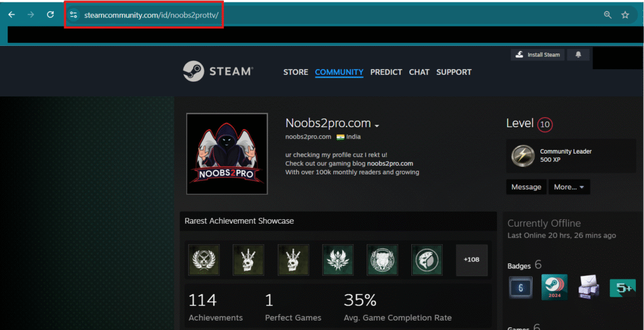Image resolution: width=644 pixels, height=330 pixels.
Task: Click the noobs2pro.com blog link in bio
Action: 390,163
